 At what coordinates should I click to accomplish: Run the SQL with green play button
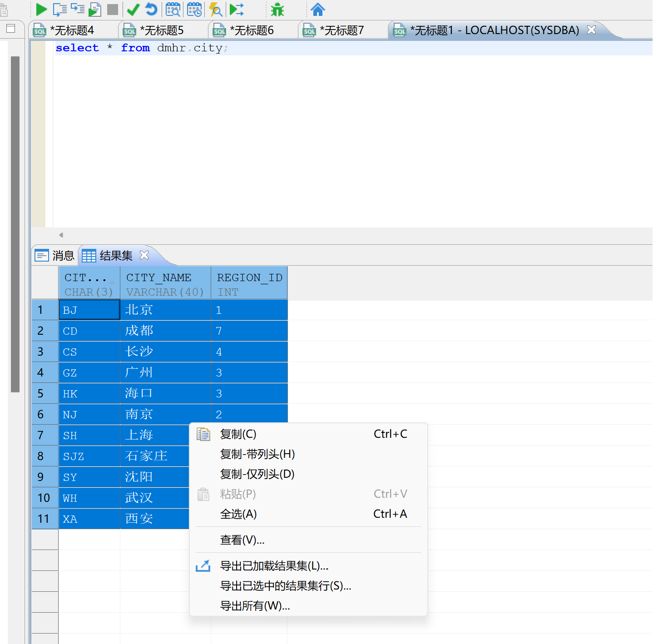click(41, 9)
